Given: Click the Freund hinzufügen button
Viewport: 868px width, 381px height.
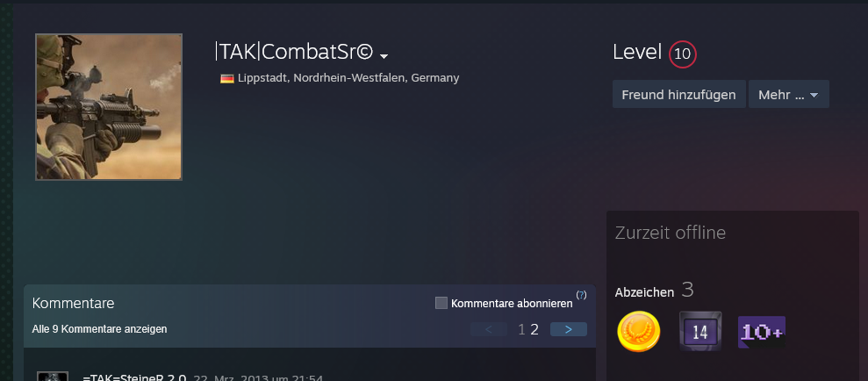Looking at the screenshot, I should [678, 94].
